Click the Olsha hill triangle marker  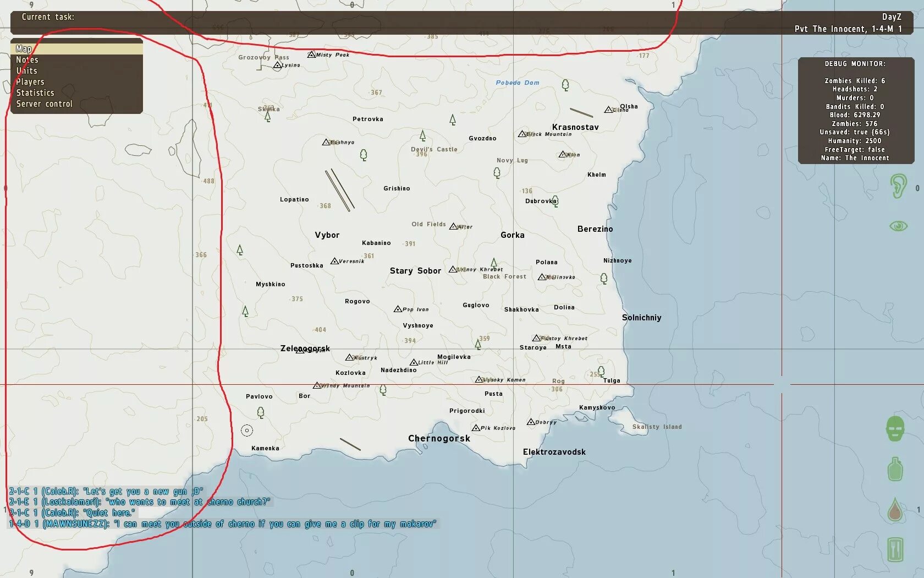(609, 110)
